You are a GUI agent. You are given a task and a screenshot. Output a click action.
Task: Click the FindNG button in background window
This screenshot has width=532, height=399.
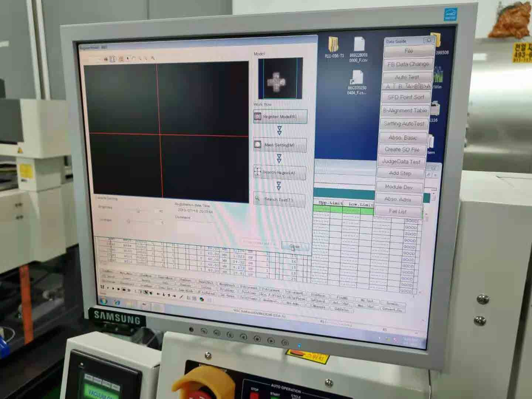(342, 298)
